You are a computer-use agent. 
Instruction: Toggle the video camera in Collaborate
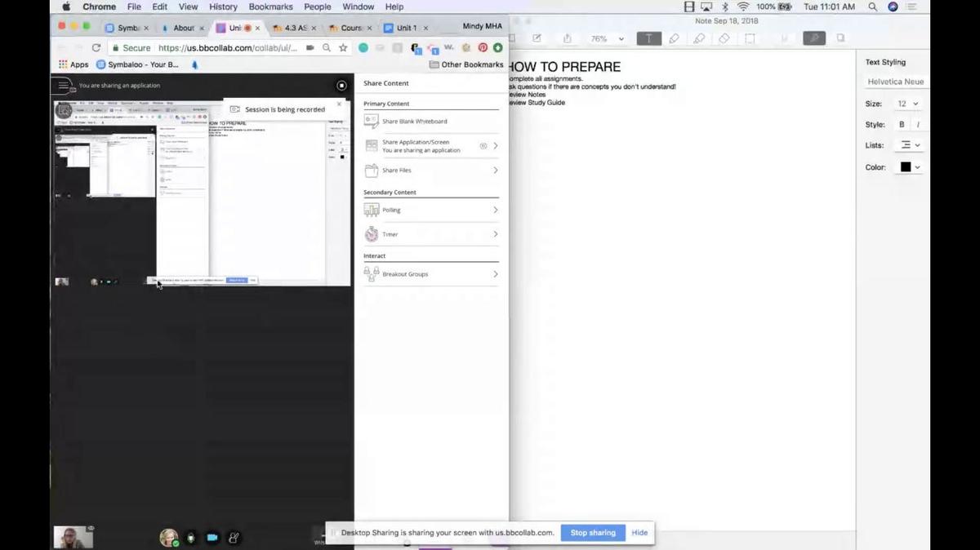(212, 537)
